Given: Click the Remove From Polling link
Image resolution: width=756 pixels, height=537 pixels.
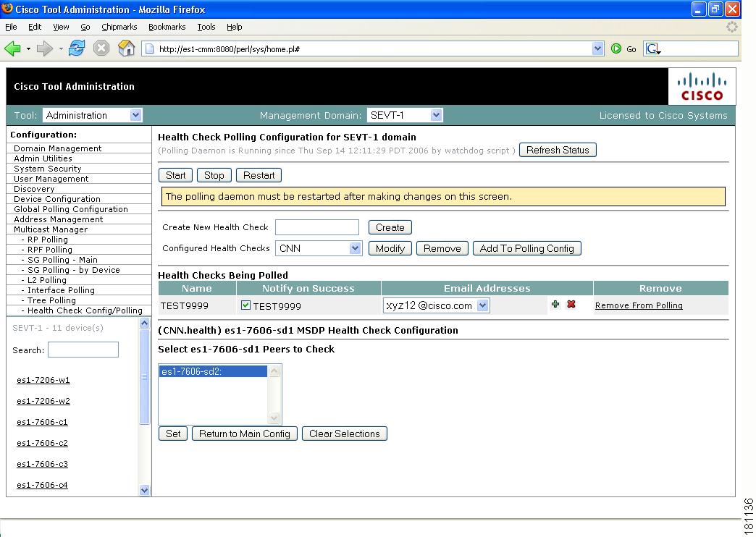Looking at the screenshot, I should click(639, 305).
